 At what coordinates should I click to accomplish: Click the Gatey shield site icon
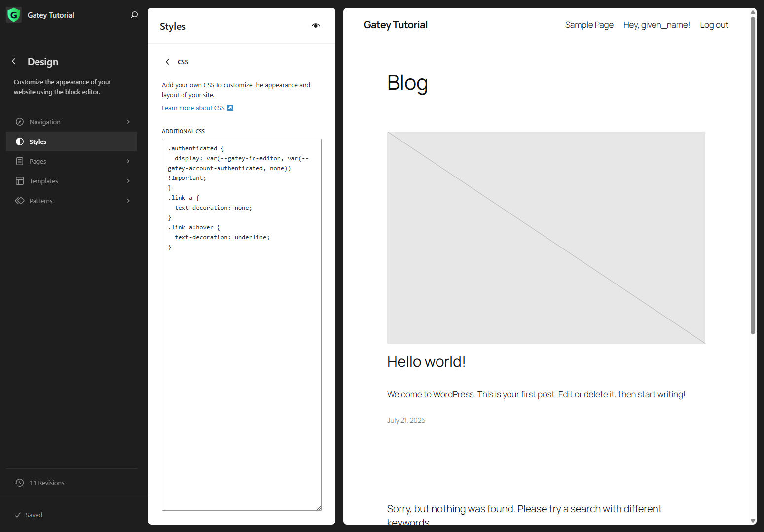coord(14,15)
